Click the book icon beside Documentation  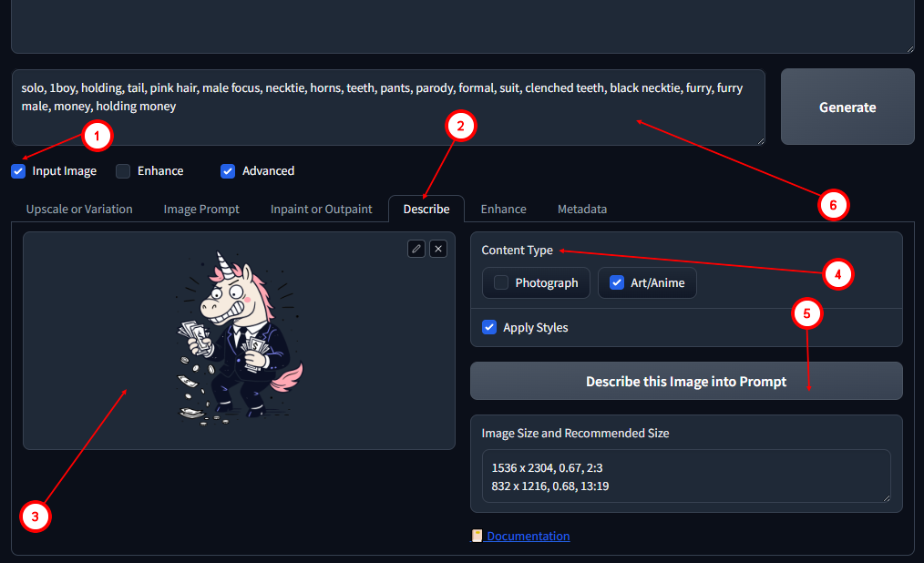point(477,536)
